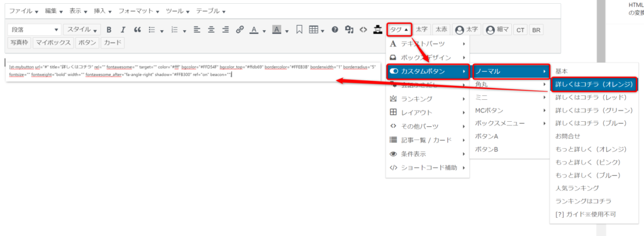Create a bulleted list
644x236 pixels.
tap(152, 29)
